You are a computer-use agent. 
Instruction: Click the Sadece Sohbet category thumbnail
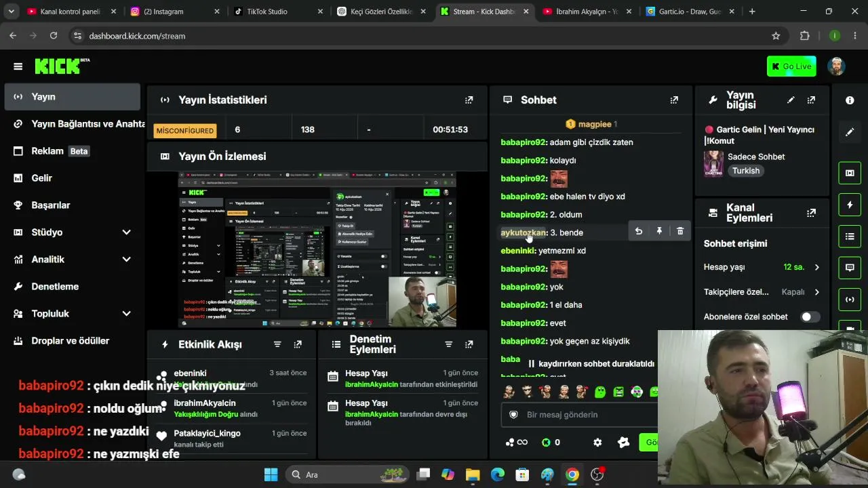pos(713,163)
